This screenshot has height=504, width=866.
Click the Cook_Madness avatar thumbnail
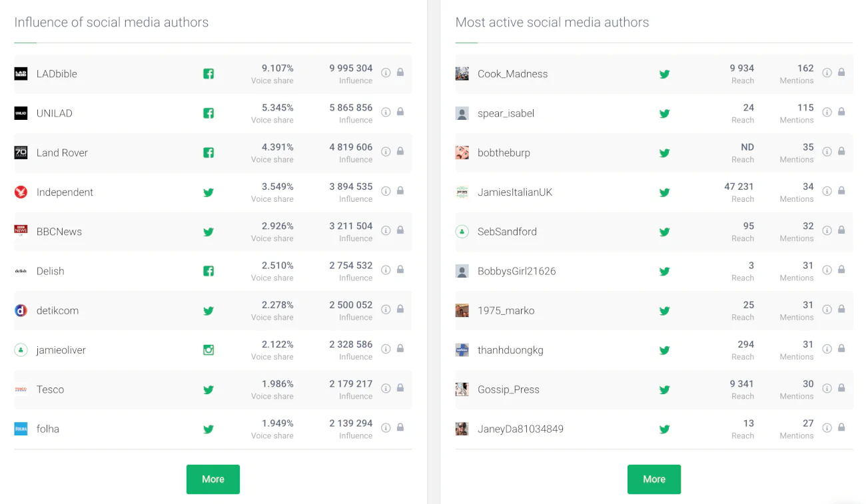point(462,74)
